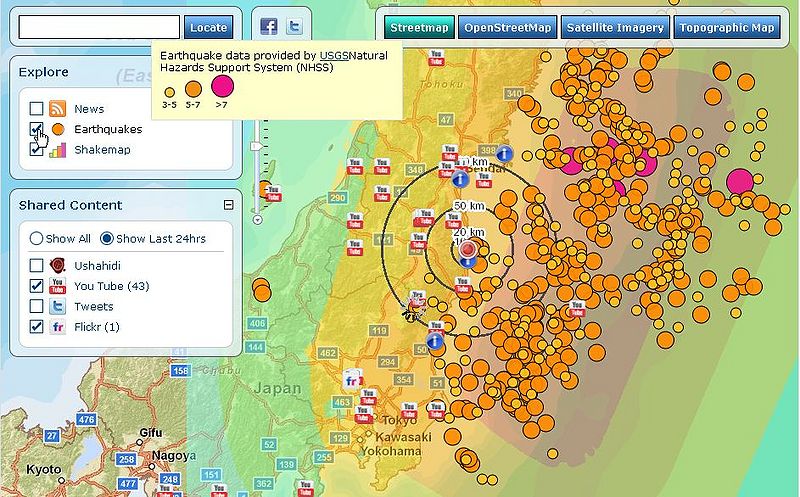800x497 pixels.
Task: Share the map on Facebook
Action: 269,27
